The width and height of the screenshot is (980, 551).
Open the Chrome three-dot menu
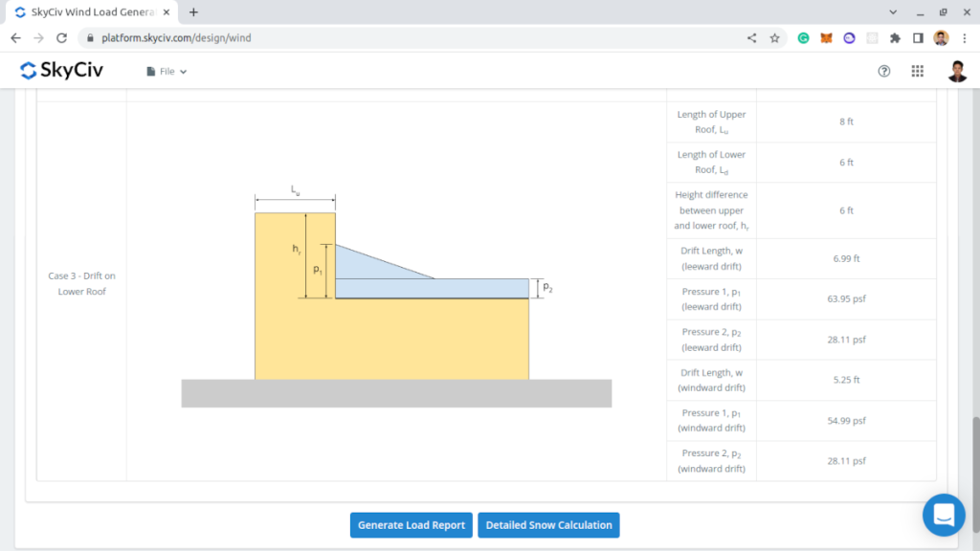coord(964,38)
